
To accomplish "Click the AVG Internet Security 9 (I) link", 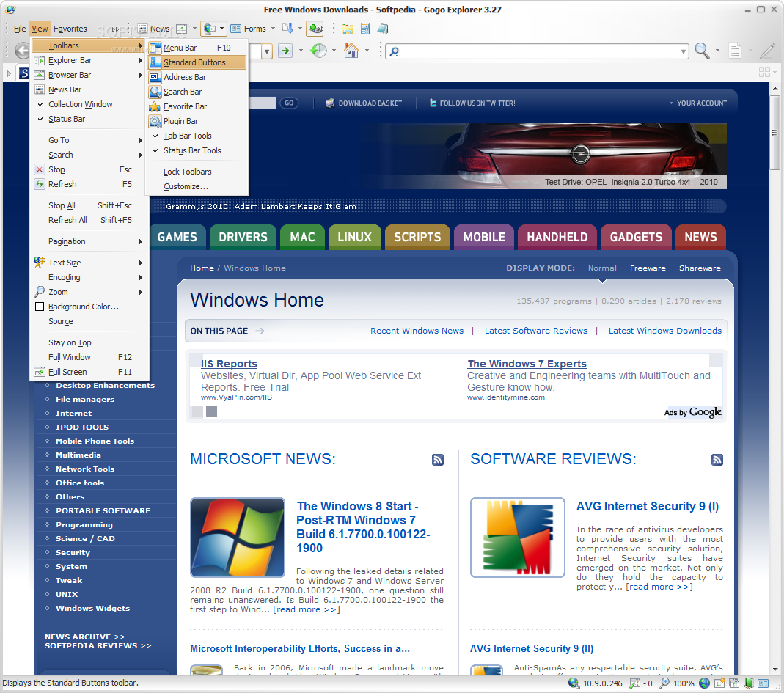I will click(648, 506).
